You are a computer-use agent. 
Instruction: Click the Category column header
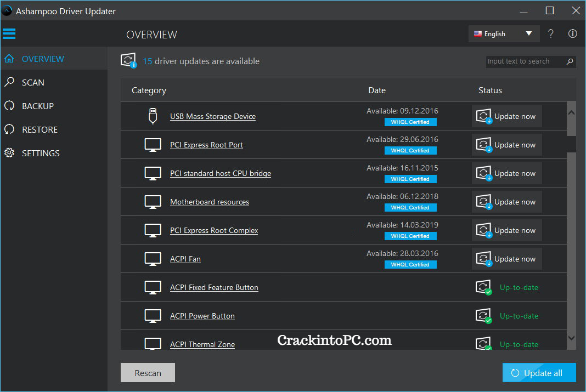pyautogui.click(x=149, y=90)
